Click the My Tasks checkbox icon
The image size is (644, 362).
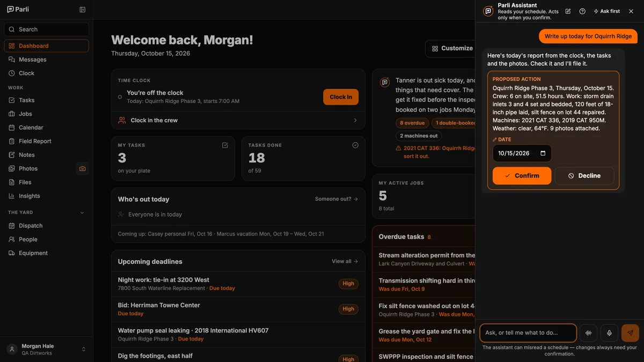pyautogui.click(x=225, y=145)
